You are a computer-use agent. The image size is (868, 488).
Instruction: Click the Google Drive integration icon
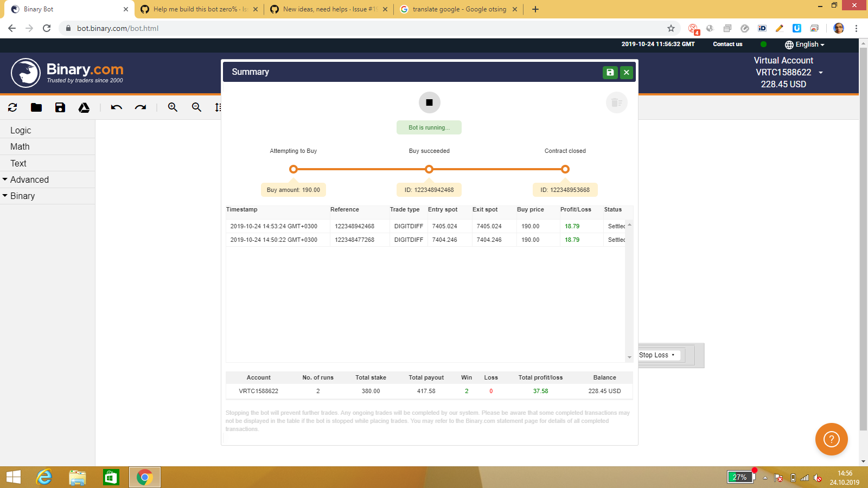[x=84, y=107]
